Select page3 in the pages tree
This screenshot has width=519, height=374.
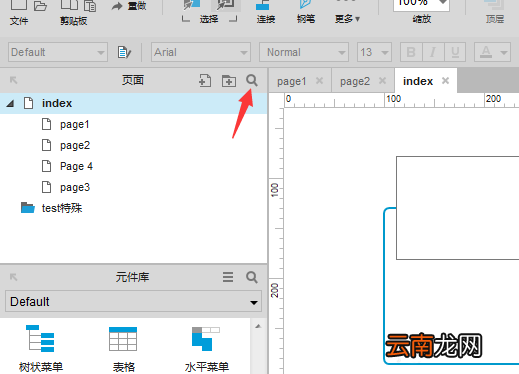(75, 187)
